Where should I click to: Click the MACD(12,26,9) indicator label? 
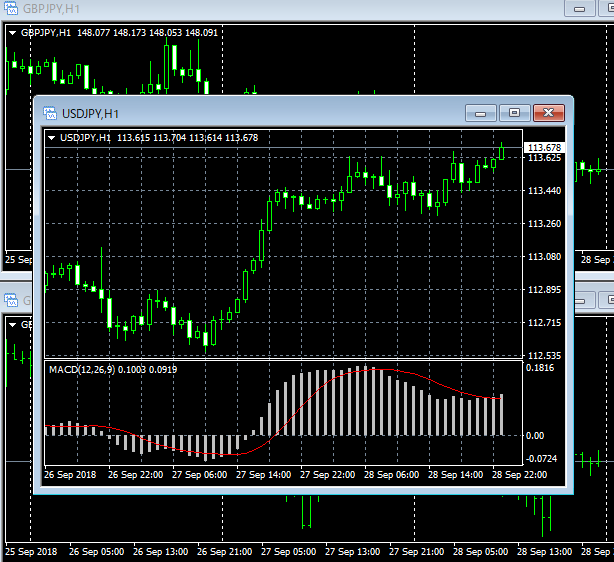(x=82, y=370)
